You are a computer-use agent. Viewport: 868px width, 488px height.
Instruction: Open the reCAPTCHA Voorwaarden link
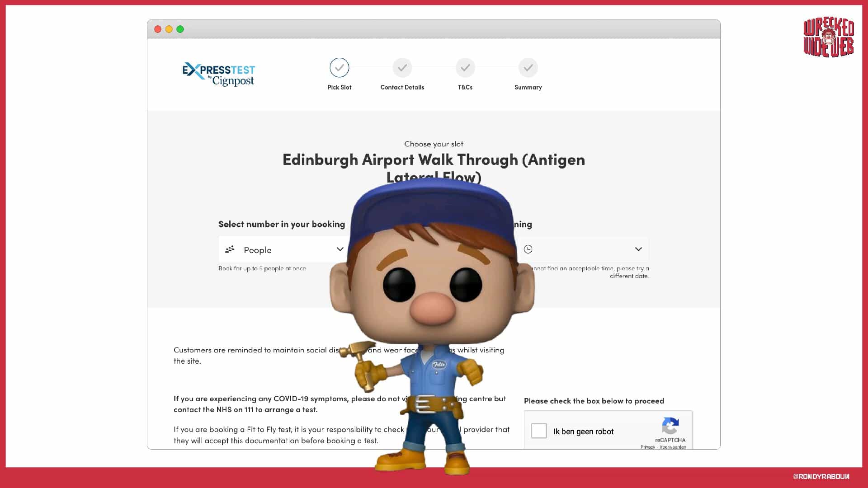[673, 447]
